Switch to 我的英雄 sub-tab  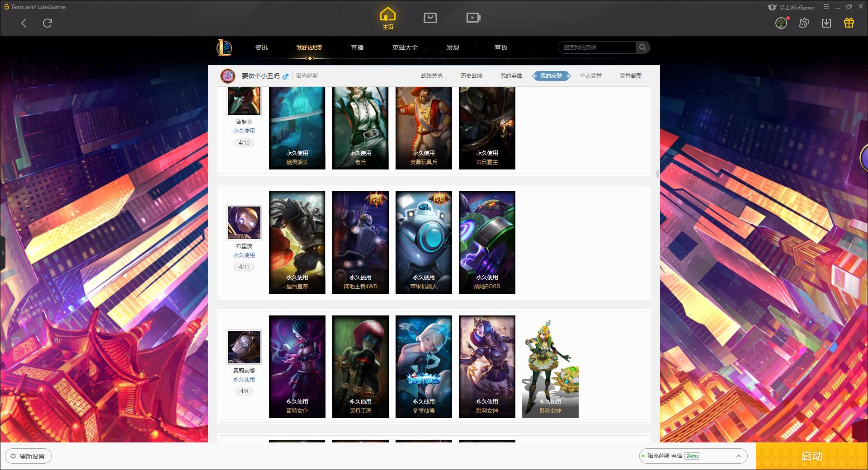(x=511, y=76)
